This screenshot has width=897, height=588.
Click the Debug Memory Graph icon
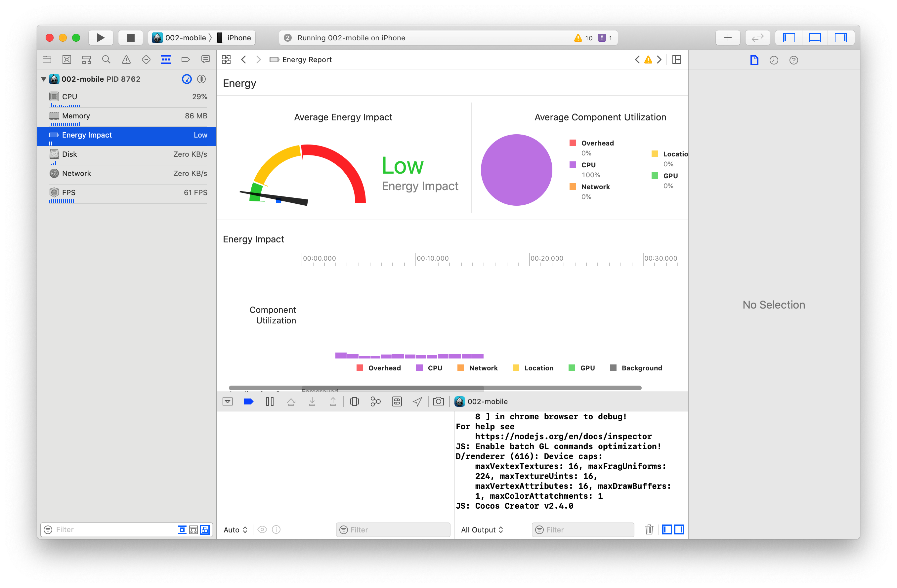375,402
